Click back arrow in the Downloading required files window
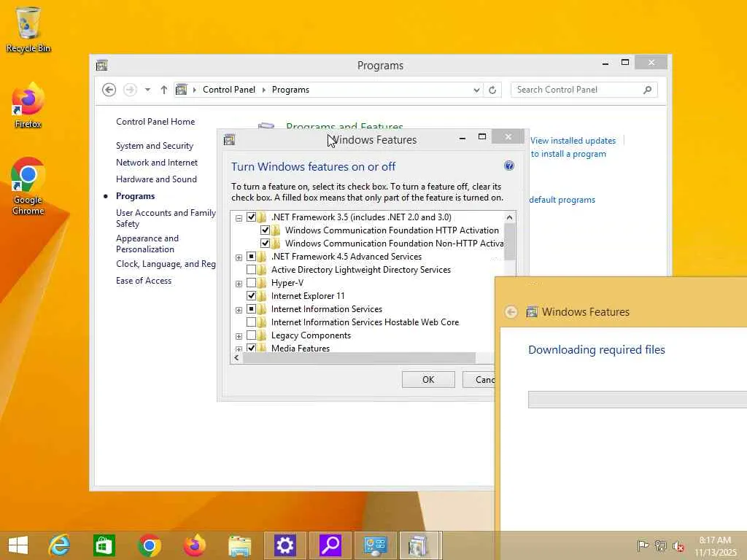 coord(511,312)
